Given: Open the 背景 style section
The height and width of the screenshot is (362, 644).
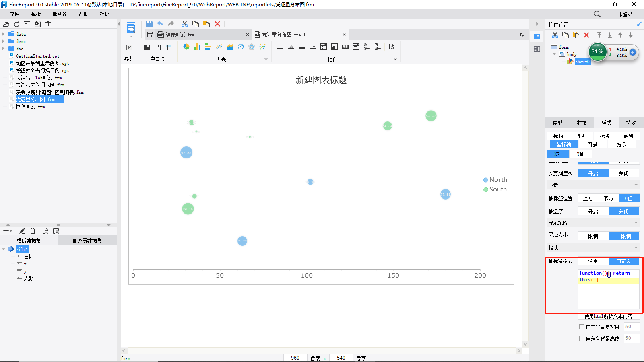Looking at the screenshot, I should click(592, 144).
